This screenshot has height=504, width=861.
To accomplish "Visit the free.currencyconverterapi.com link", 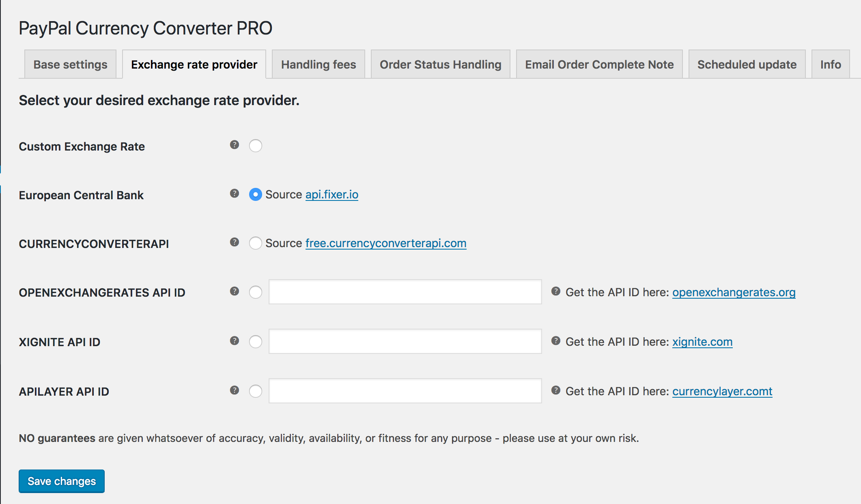I will (386, 243).
